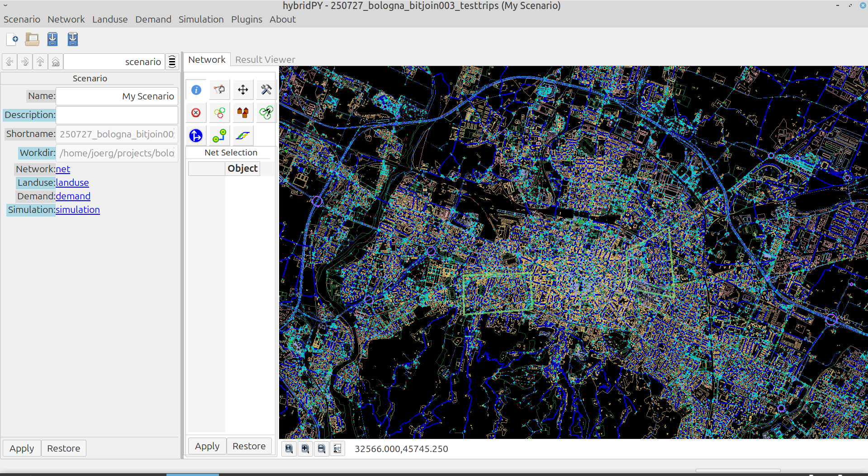Viewport: 868px width, 476px height.
Task: Open the Demand menu
Action: point(153,19)
